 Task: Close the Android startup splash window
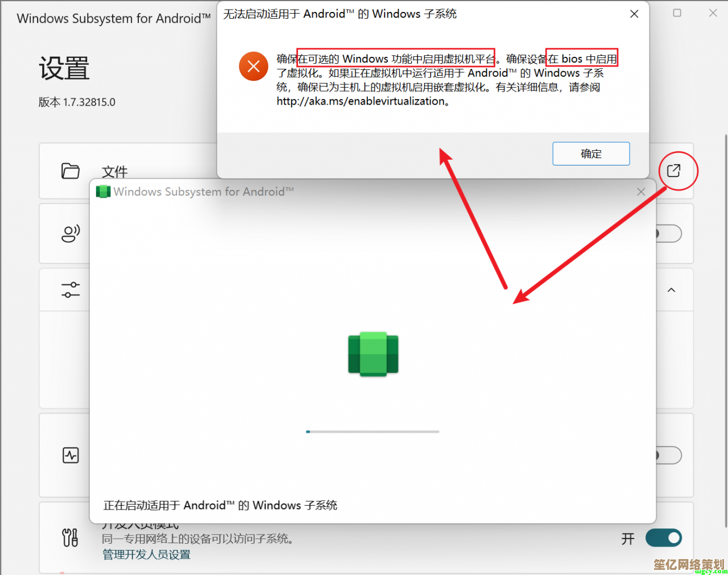click(641, 192)
